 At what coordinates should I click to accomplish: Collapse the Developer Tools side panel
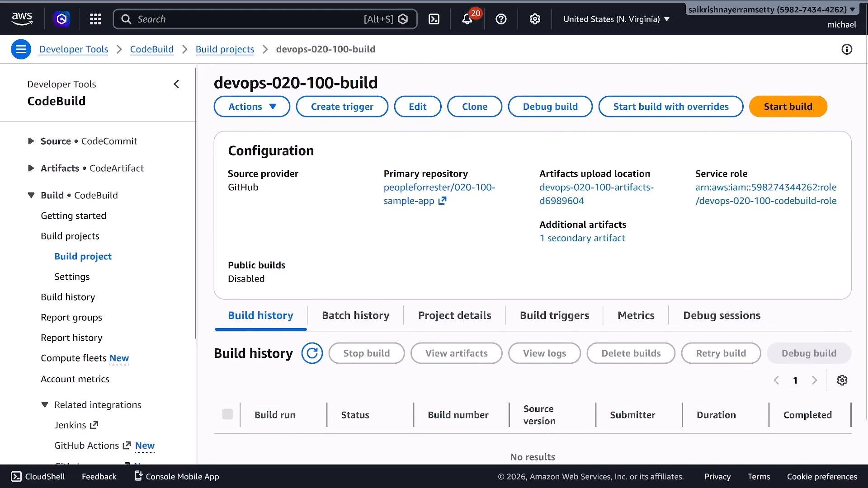coord(176,84)
